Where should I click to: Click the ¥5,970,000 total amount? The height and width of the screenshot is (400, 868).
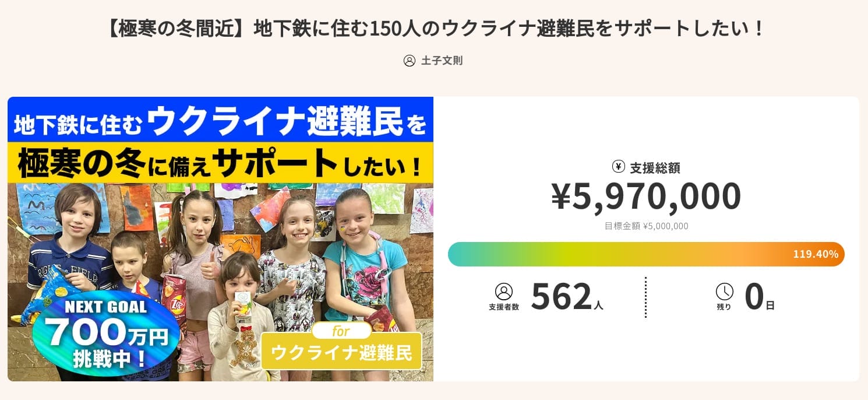point(646,197)
